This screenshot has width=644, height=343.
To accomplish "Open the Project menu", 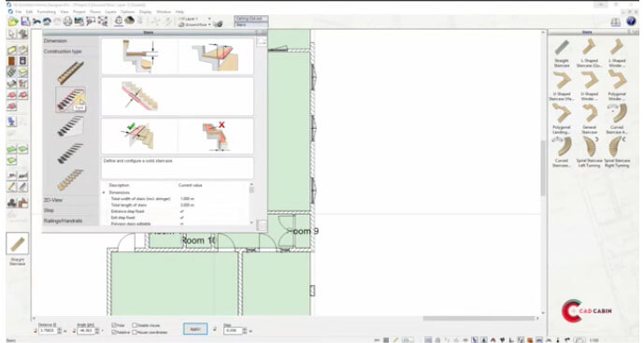I will (79, 12).
